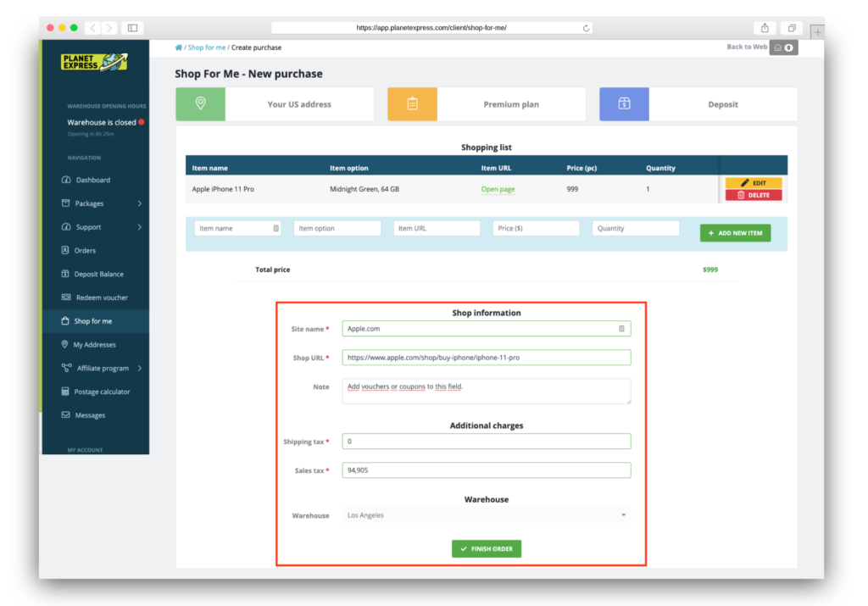The width and height of the screenshot is (868, 606).
Task: Click the browser reload icon
Action: pos(587,28)
